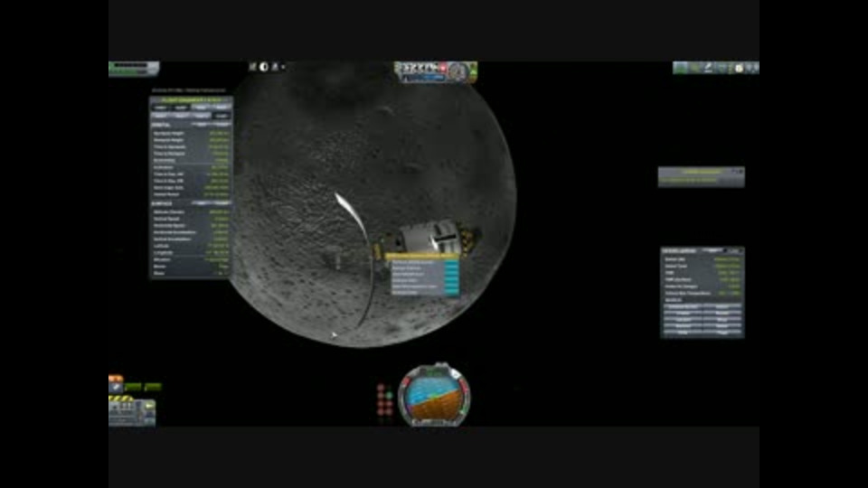
Task: Click the cyan button on the first part menu row
Action: click(452, 262)
